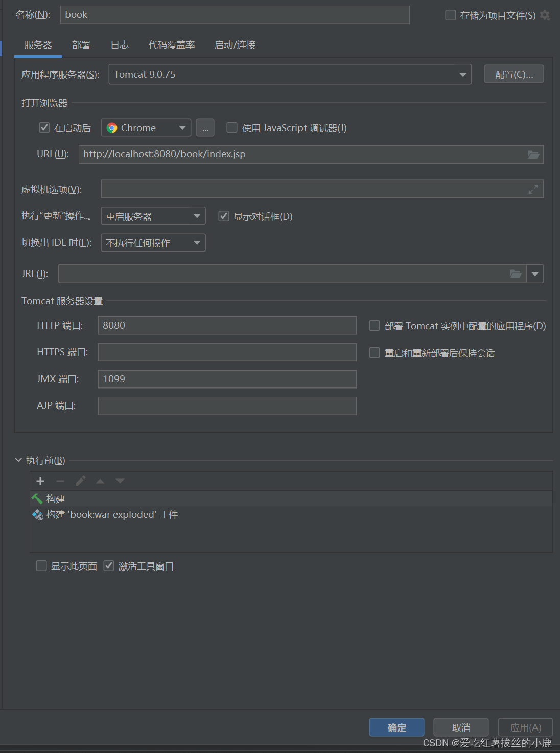Open the Chrome browser dropdown

[x=146, y=128]
